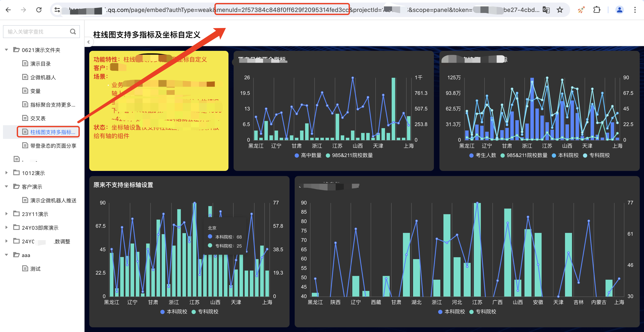The height and width of the screenshot is (332, 644).
Task: Click the 企微机器人 page link
Action: pyautogui.click(x=43, y=77)
